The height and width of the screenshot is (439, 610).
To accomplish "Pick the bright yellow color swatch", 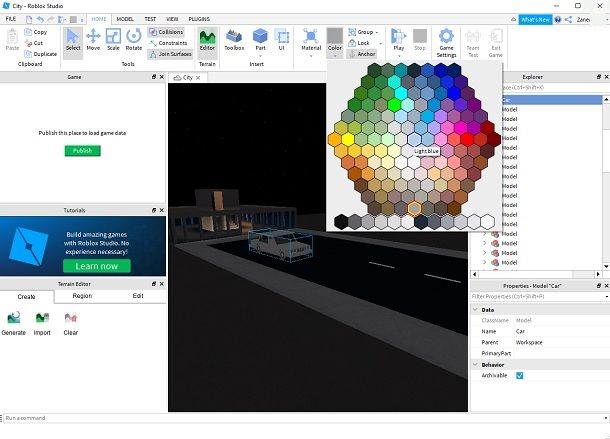I will pyautogui.click(x=348, y=139).
